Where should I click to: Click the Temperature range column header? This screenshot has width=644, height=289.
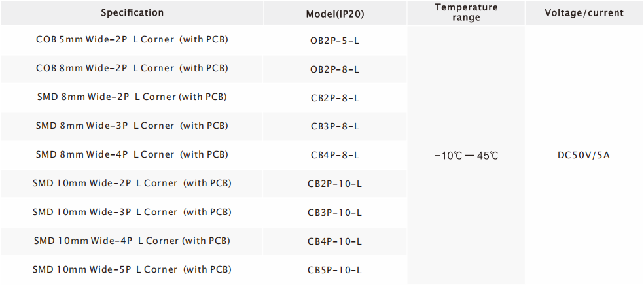point(465,12)
